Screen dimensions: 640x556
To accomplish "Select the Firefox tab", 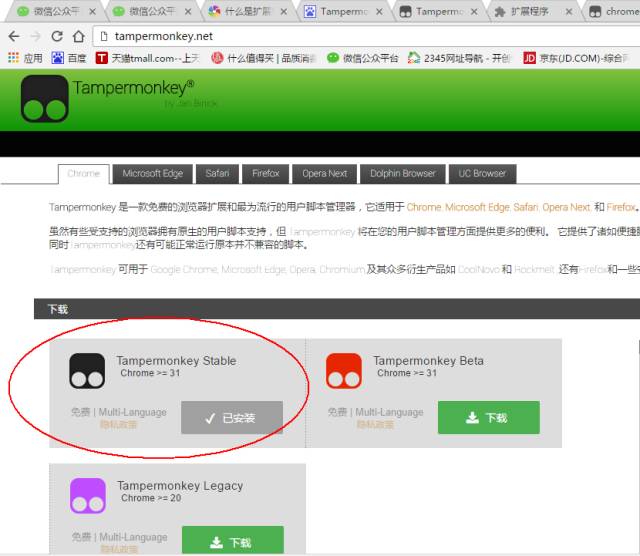I will click(x=266, y=174).
